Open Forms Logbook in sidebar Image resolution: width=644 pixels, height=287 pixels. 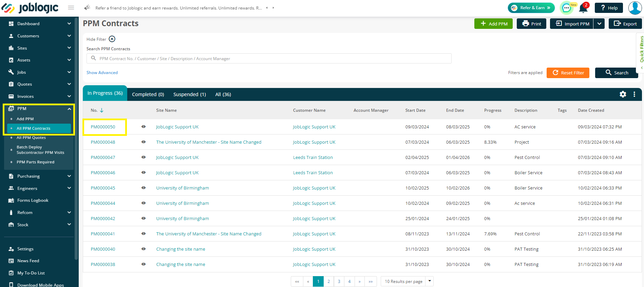(x=33, y=200)
